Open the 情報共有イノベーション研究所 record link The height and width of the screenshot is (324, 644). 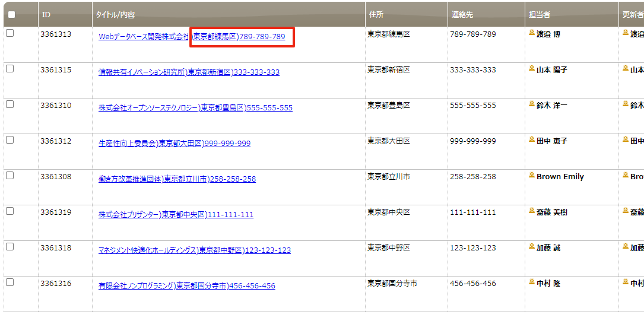[x=189, y=72]
